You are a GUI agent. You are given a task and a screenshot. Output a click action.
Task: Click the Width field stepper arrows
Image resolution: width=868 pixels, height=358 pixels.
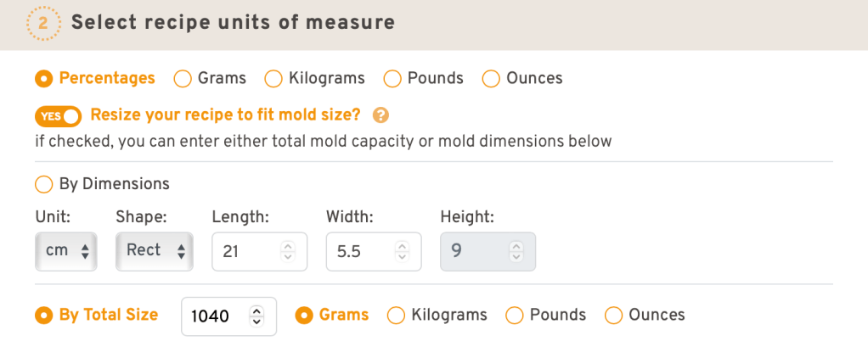pyautogui.click(x=403, y=251)
